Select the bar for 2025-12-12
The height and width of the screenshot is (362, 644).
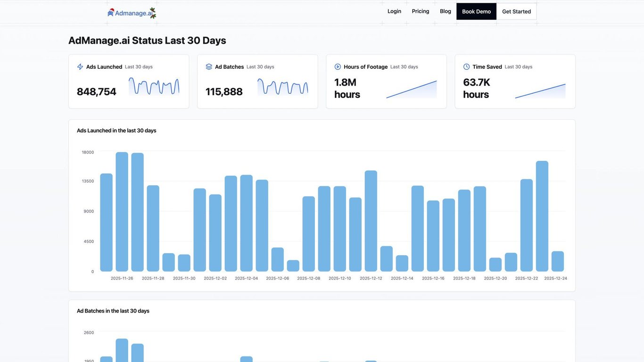[x=371, y=221]
